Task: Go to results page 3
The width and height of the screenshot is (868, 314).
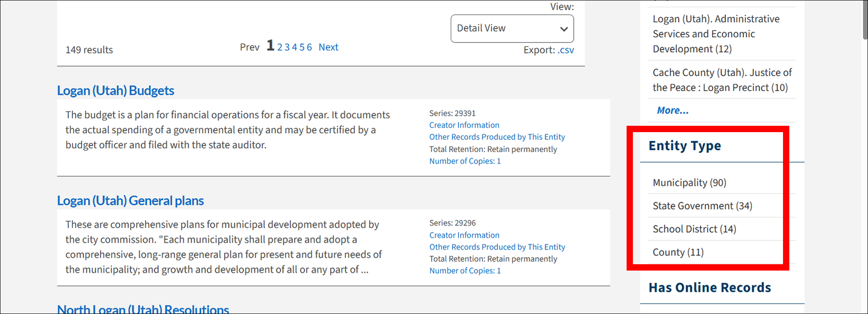Action: tap(287, 48)
